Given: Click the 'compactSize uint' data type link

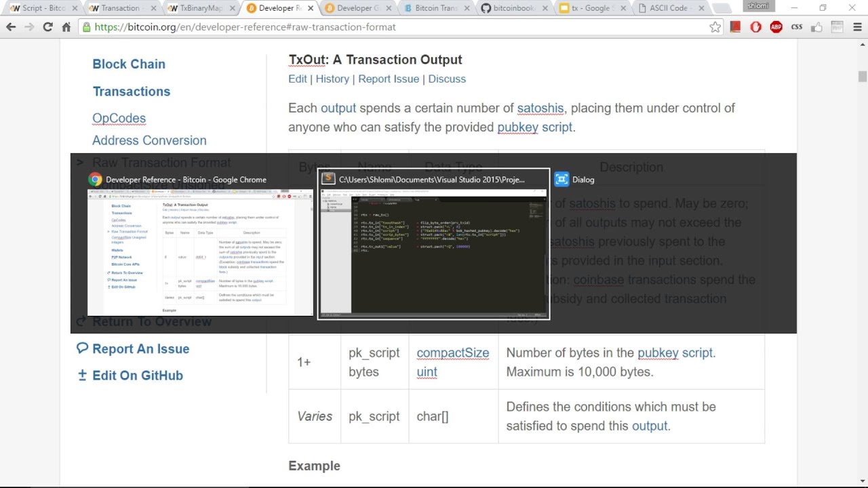Looking at the screenshot, I should pyautogui.click(x=452, y=362).
